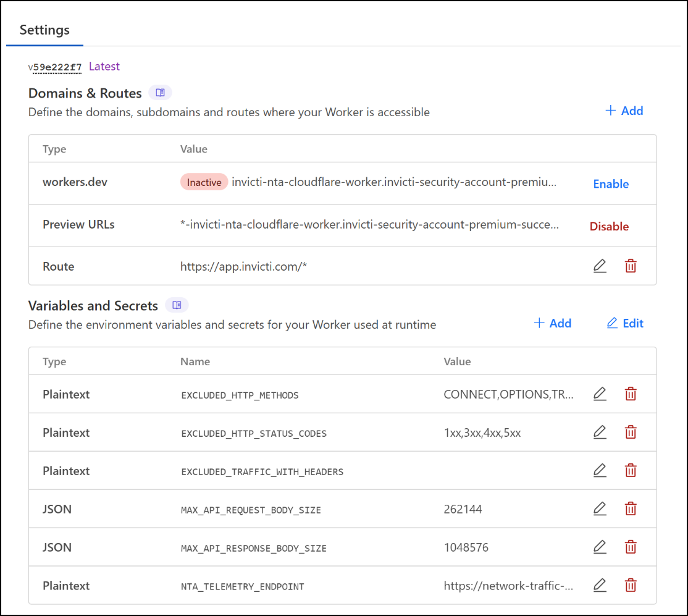Enable the workers.dev domain
Viewport: 688px width, 616px height.
click(611, 184)
